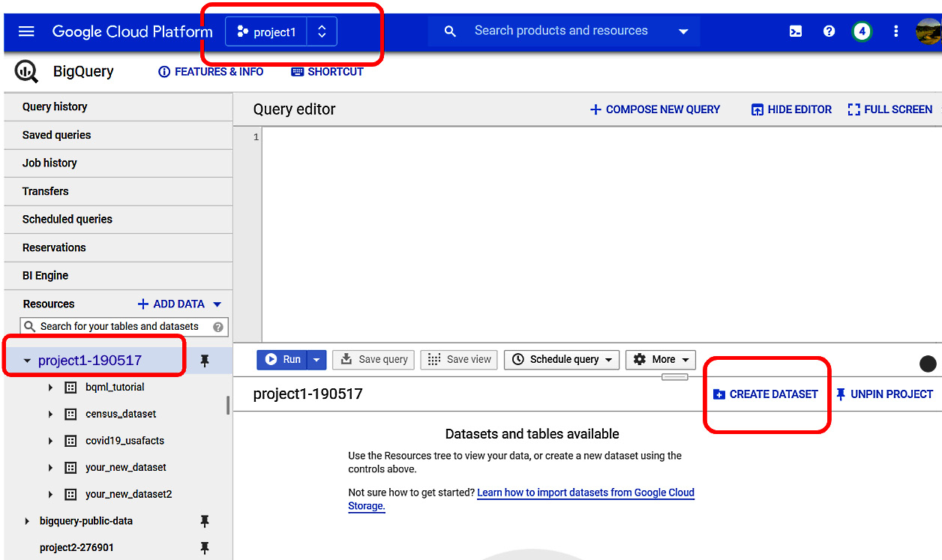Viewport: 942px width, 560px height.
Task: Click the search magnifier in top bar
Action: coord(450,31)
